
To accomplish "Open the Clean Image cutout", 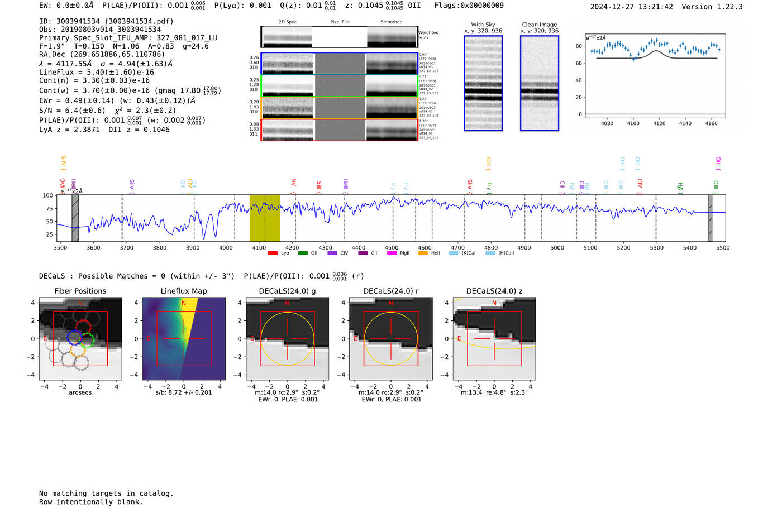I will (x=540, y=83).
